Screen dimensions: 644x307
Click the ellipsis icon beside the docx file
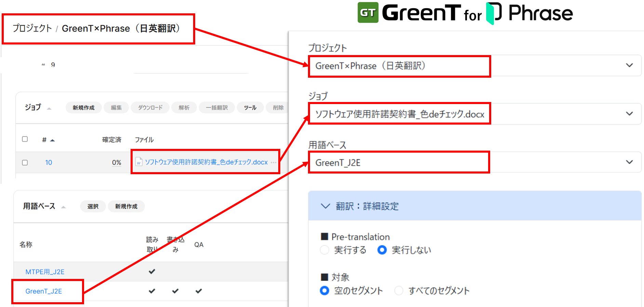pos(273,162)
